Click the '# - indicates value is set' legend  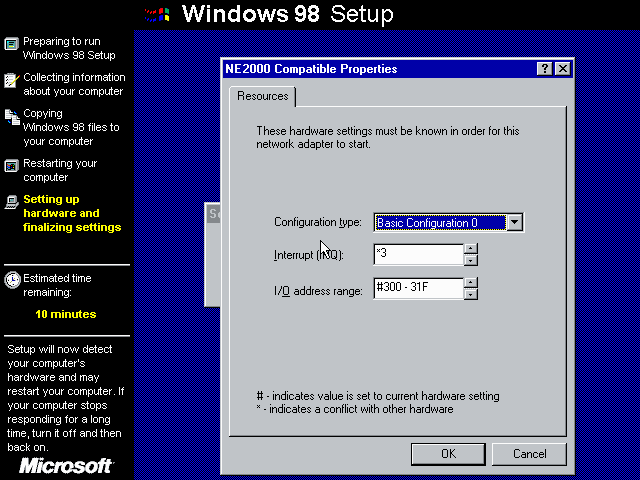[378, 396]
